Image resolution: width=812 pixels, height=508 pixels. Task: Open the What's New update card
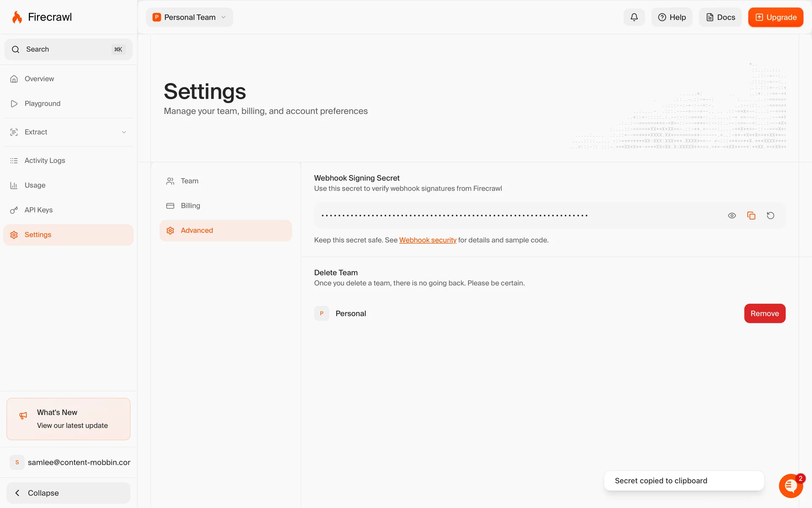(68, 419)
